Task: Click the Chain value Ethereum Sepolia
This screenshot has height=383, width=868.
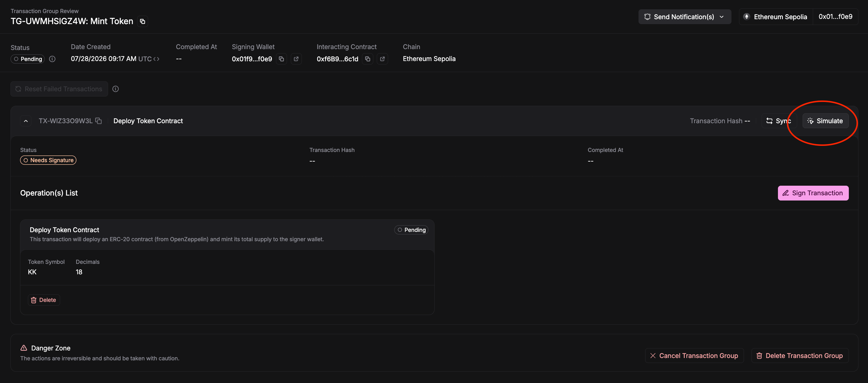Action: pos(429,59)
